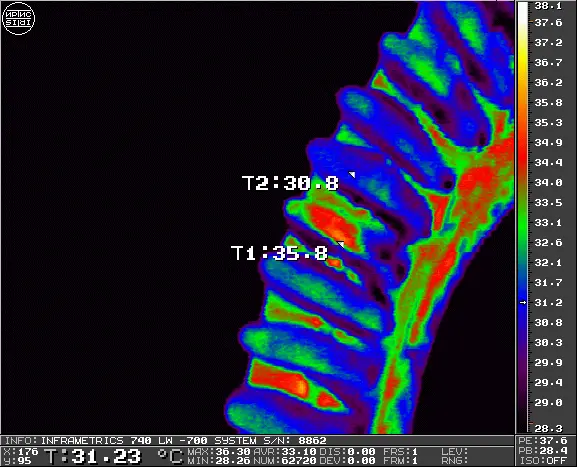The height and width of the screenshot is (467, 577).
Task: Click the small arrow on the color scale
Action: click(x=523, y=303)
